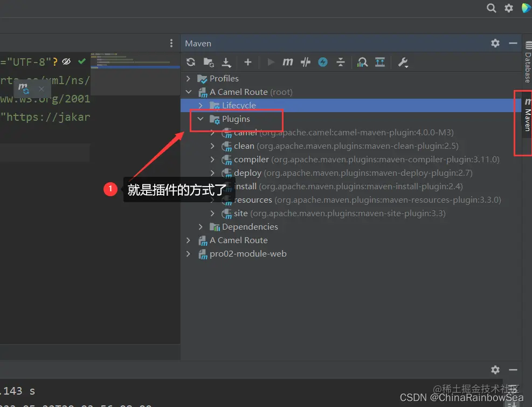
Task: Open search everywhere magnifier
Action: [491, 8]
